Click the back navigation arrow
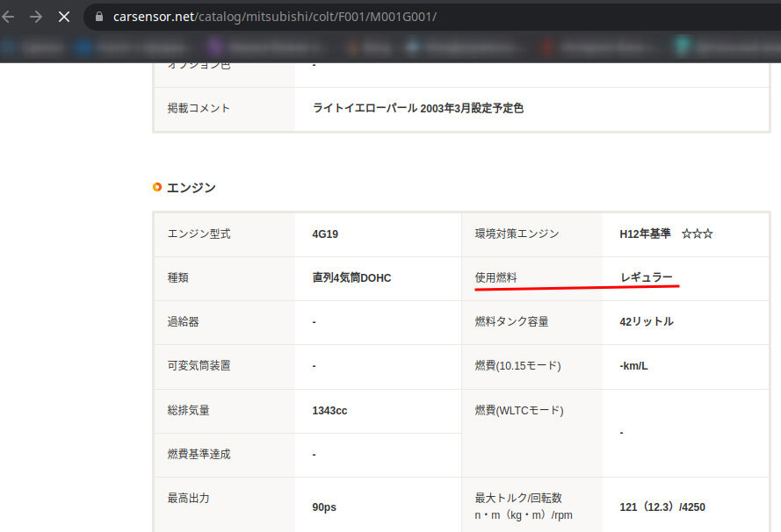 pos(9,16)
